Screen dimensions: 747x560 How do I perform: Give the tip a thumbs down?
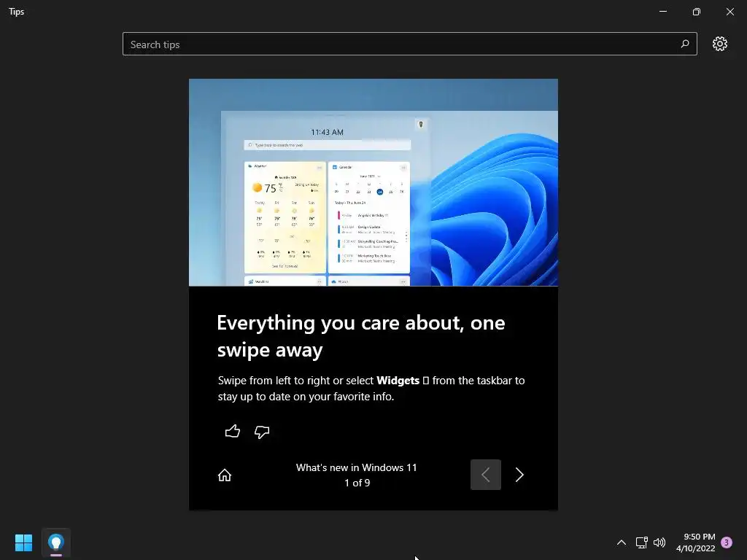(x=262, y=432)
